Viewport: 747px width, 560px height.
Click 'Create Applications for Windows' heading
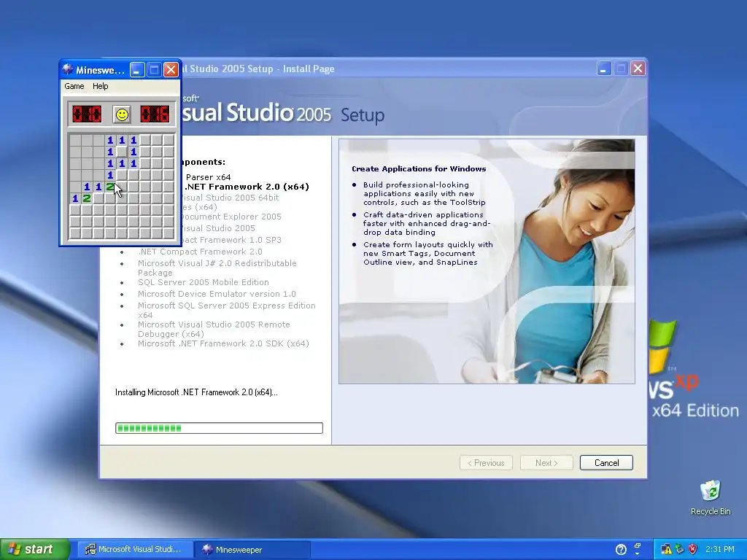(419, 168)
